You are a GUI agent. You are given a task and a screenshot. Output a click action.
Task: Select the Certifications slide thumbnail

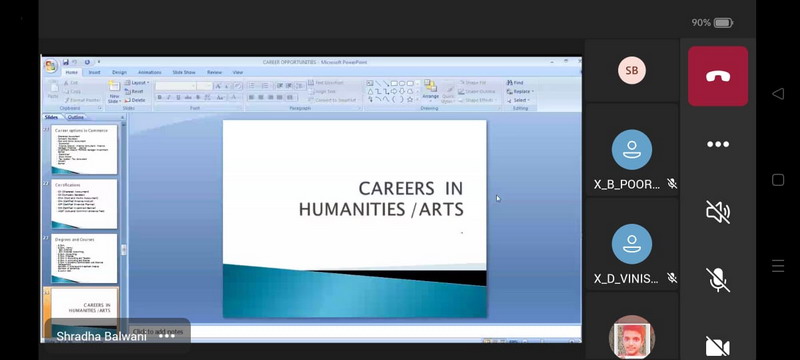click(x=84, y=204)
